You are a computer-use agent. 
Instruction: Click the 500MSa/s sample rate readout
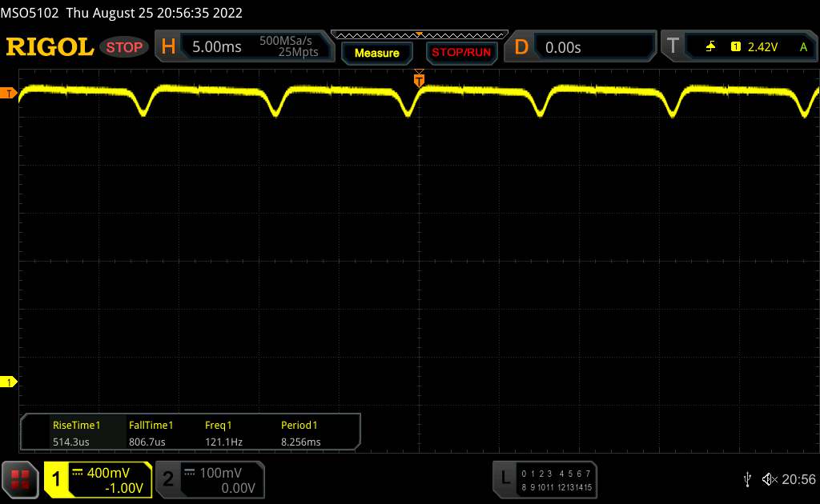[x=286, y=41]
